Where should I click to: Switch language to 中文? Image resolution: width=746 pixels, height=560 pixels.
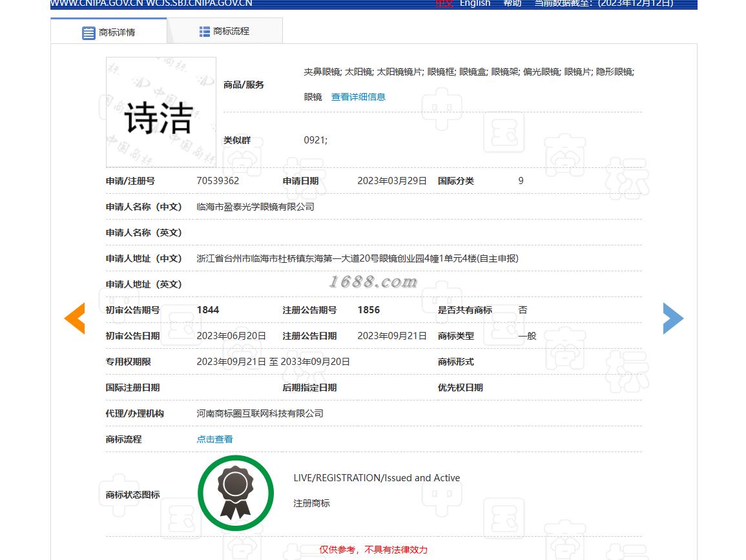click(444, 3)
